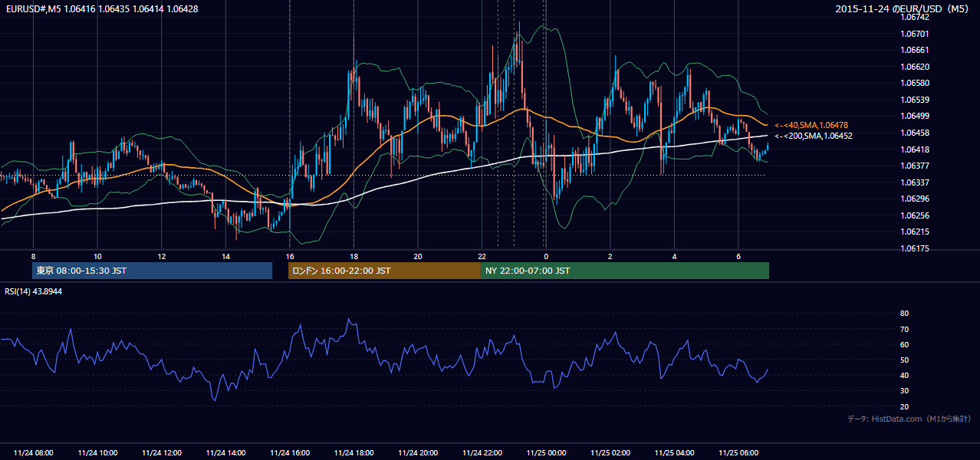
Task: Click hour tick '10' under the price chart
Action: [97, 256]
